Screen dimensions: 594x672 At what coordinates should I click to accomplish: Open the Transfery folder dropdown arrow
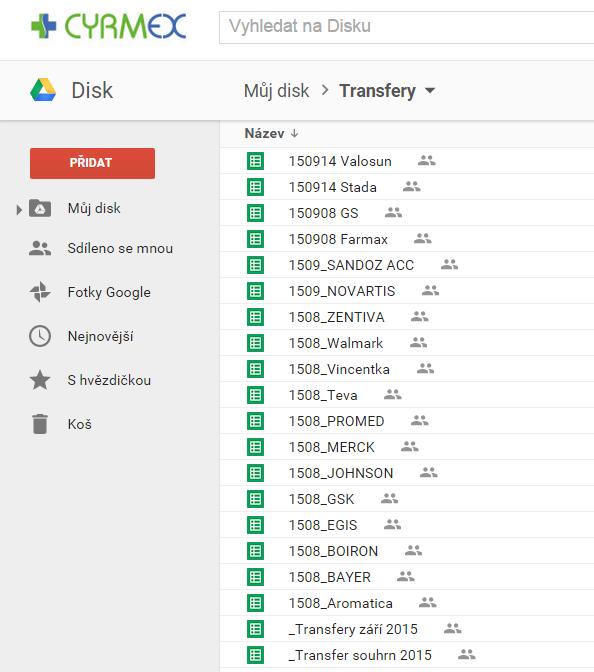click(430, 91)
